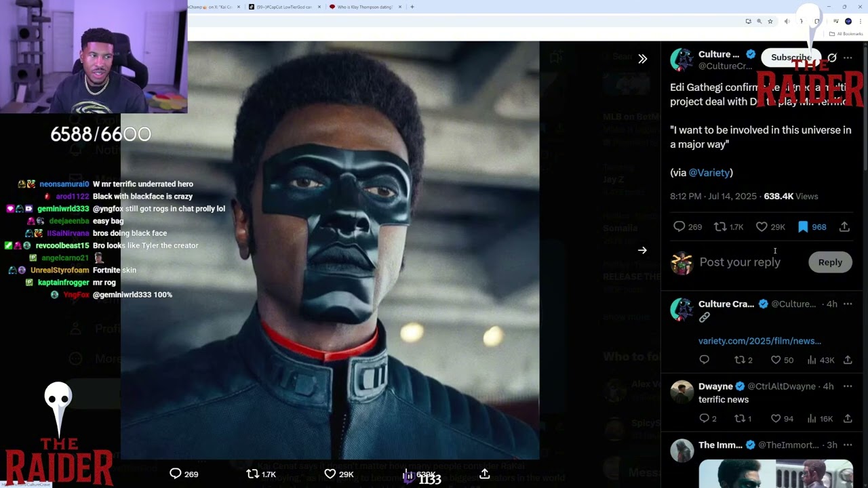Open the Grok icon beside the Subscribe button
868x488 pixels.
tap(832, 58)
